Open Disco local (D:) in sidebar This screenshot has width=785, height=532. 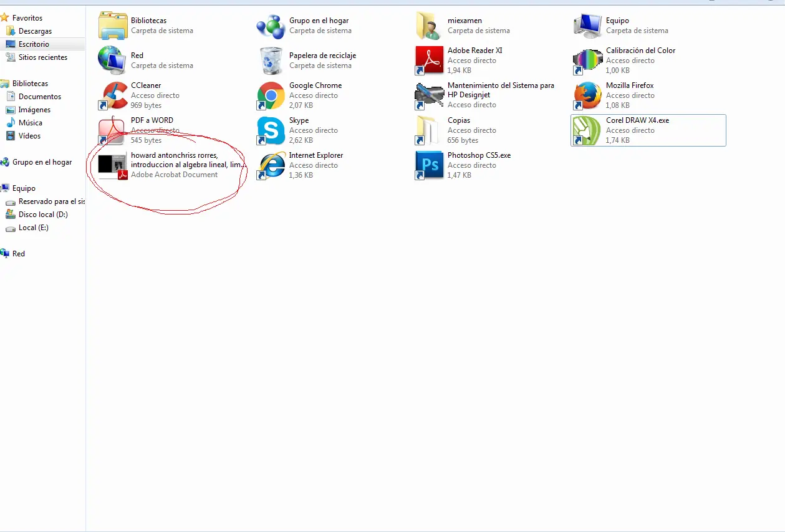tap(43, 215)
